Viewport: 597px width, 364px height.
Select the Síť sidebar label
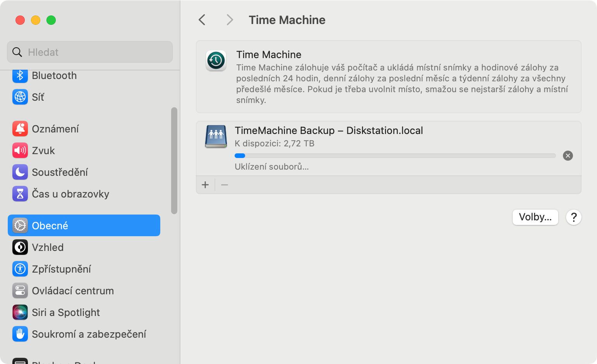pyautogui.click(x=38, y=97)
